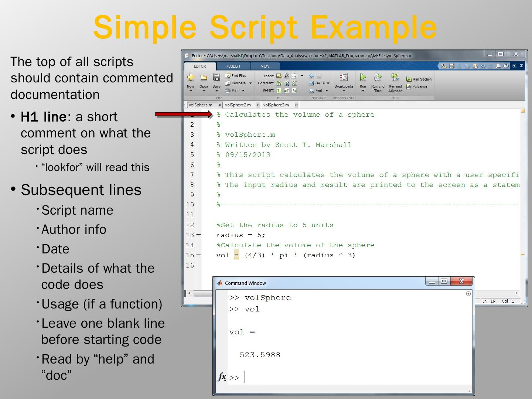The height and width of the screenshot is (399, 532).
Task: Select the volSphere3.m file tab
Action: click(280, 105)
